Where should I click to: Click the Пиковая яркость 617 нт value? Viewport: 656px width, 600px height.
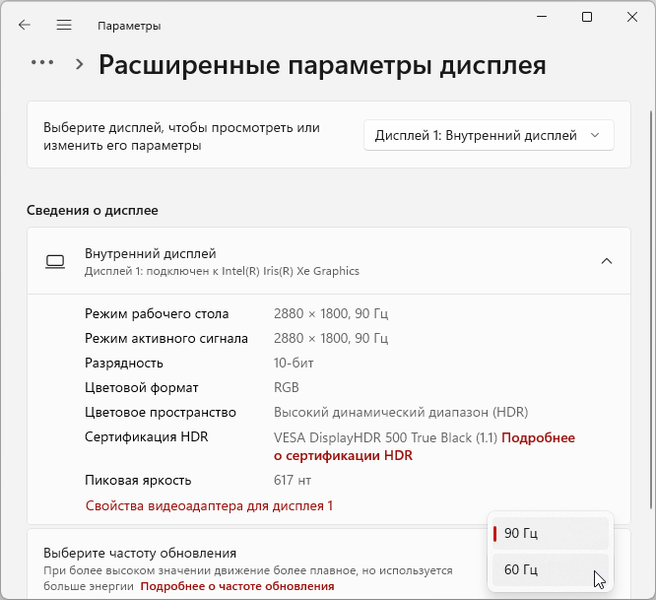coord(291,480)
